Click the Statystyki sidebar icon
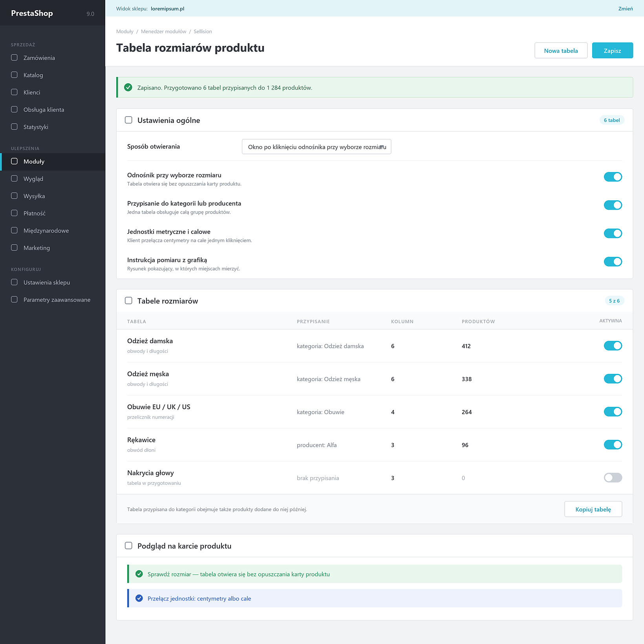 14,127
